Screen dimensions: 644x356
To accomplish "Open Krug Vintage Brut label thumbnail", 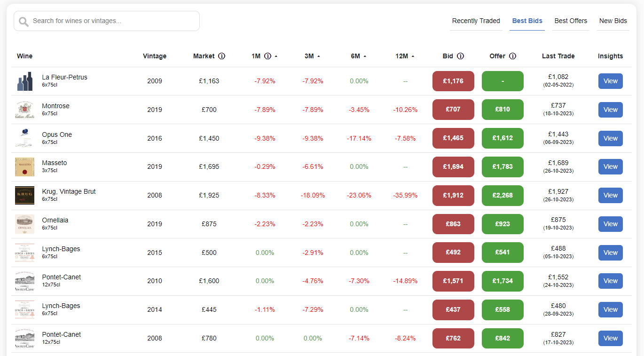I will [25, 195].
